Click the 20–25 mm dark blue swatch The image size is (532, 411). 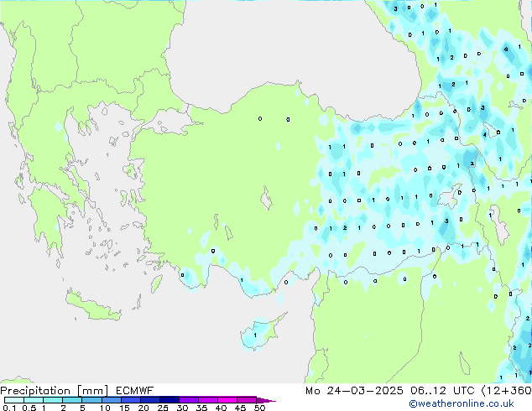149,400
